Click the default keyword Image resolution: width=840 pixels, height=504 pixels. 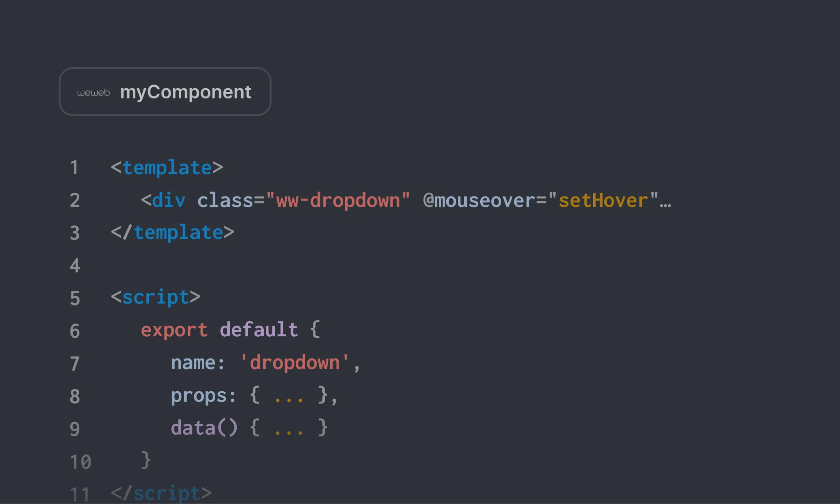[x=259, y=330]
